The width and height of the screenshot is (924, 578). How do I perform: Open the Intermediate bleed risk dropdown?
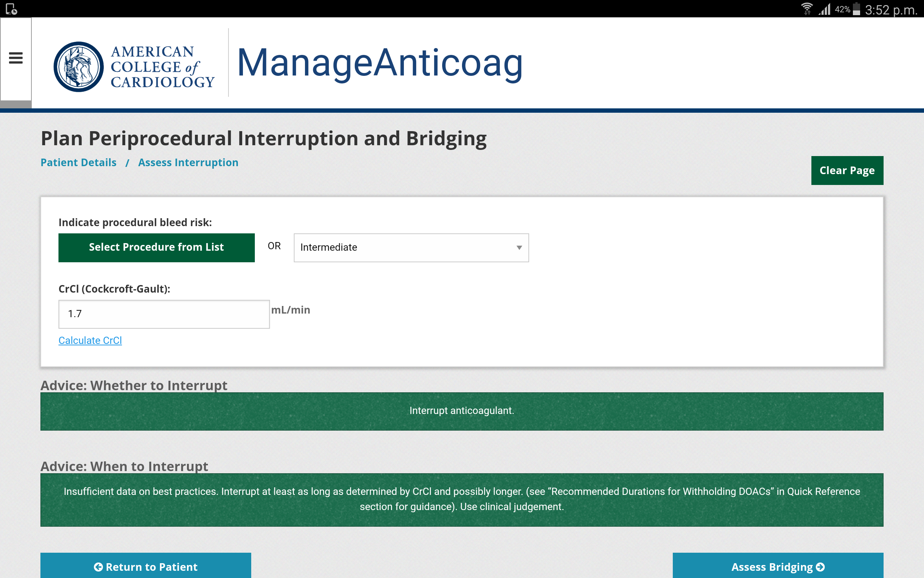(x=411, y=247)
